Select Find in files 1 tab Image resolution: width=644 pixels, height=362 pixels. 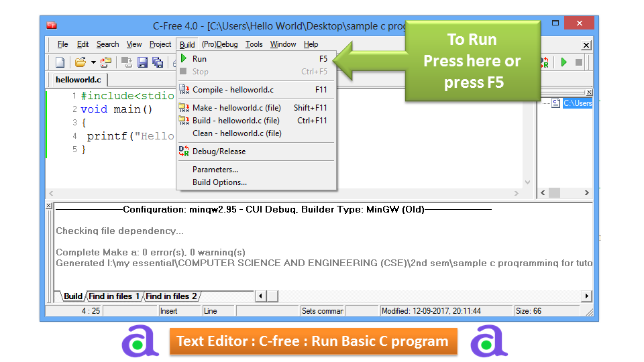(x=114, y=296)
